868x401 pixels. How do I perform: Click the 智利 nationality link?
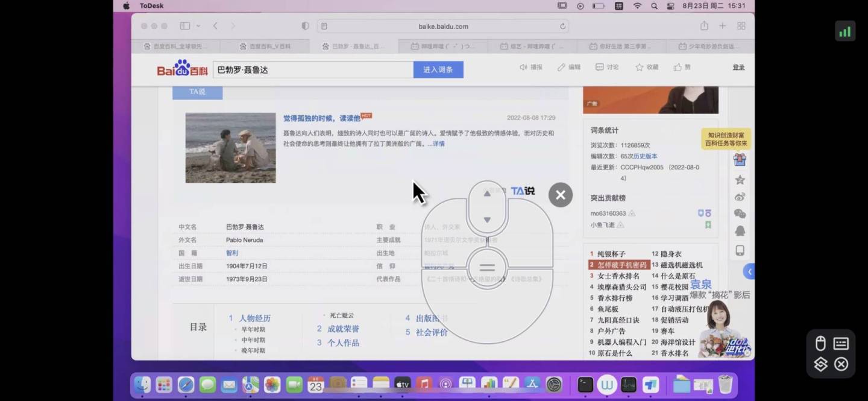232,253
